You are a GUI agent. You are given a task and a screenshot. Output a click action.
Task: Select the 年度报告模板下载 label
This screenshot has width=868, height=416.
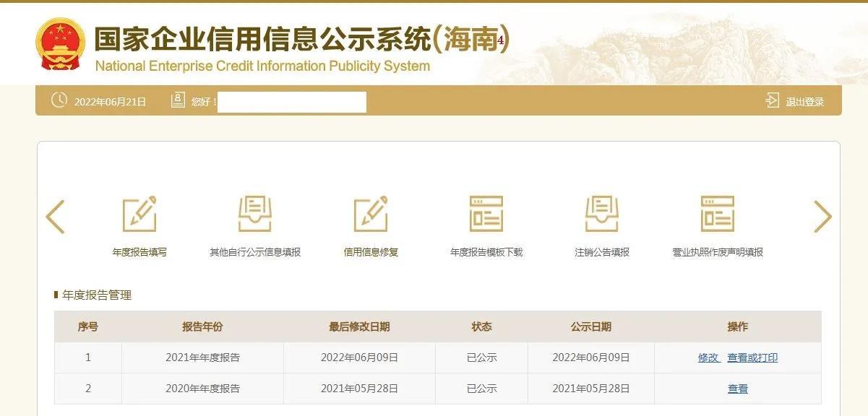[486, 252]
